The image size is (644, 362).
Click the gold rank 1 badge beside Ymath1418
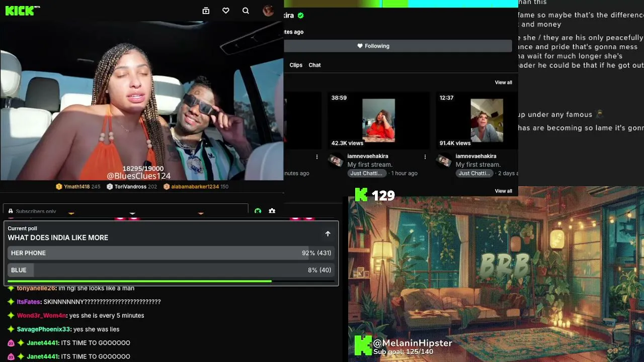pos(59,187)
